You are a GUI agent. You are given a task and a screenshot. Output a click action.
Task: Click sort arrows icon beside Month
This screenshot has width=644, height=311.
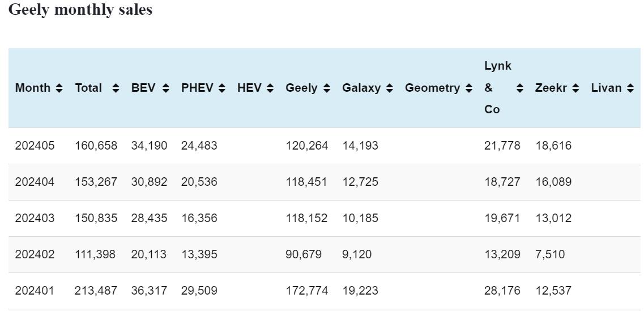click(x=59, y=88)
